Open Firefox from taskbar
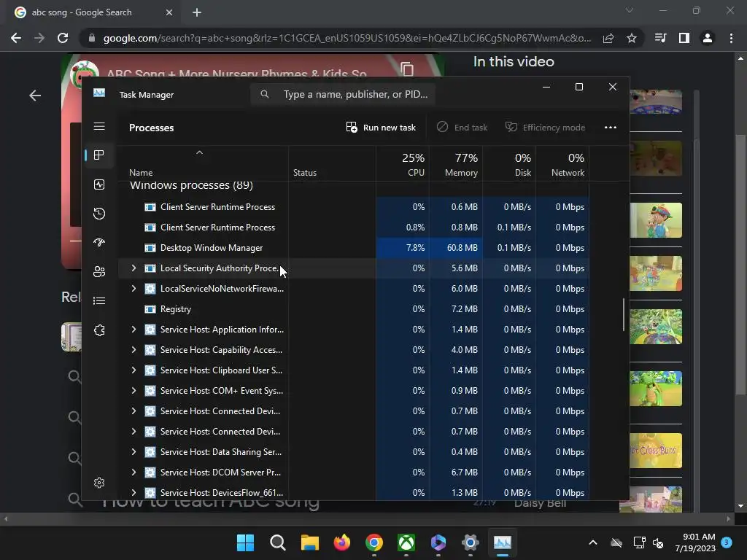747x560 pixels. (342, 542)
